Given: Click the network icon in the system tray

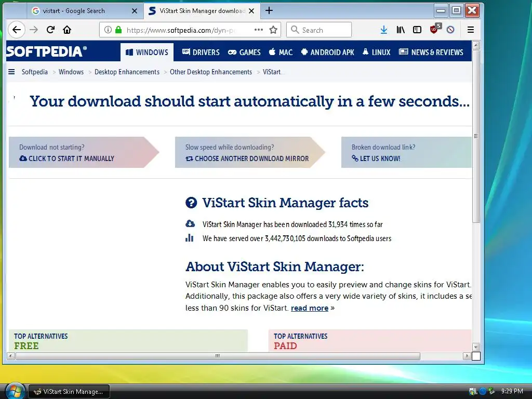Looking at the screenshot, I should click(x=492, y=391).
